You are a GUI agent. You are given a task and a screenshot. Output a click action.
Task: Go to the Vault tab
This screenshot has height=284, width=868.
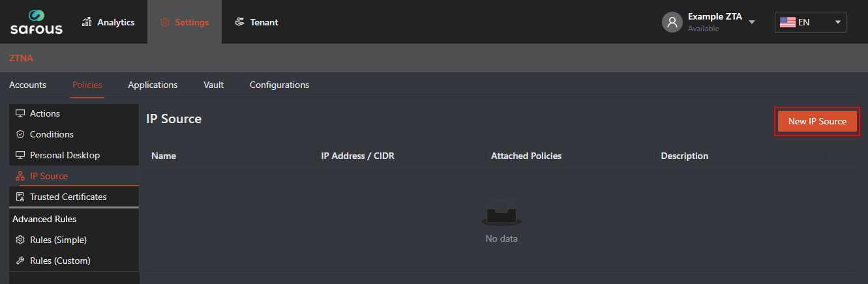[213, 85]
